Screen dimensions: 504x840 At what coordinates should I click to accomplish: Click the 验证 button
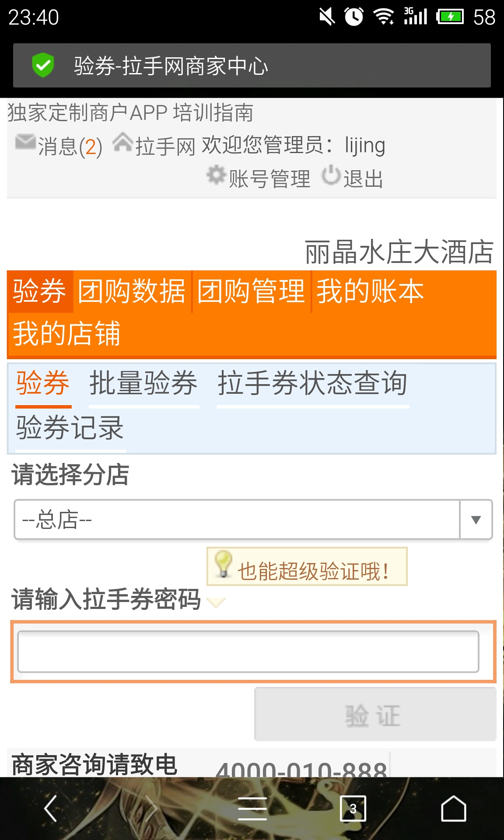tap(375, 714)
